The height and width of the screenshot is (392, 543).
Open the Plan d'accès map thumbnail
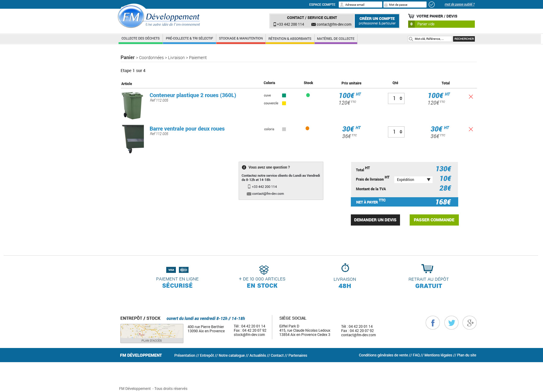[152, 333]
